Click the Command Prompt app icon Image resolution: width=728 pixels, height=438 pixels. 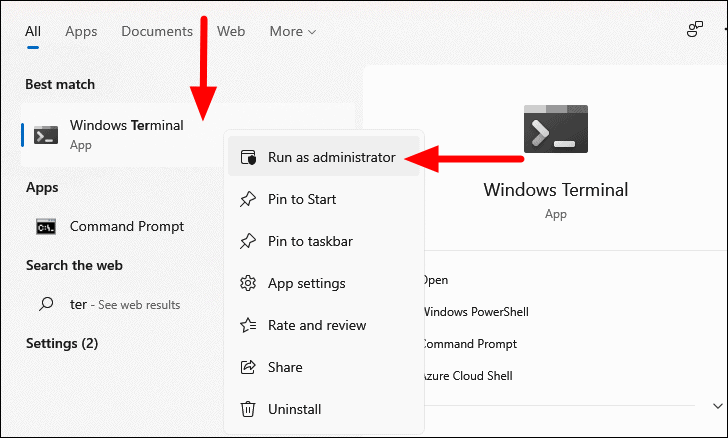(46, 227)
